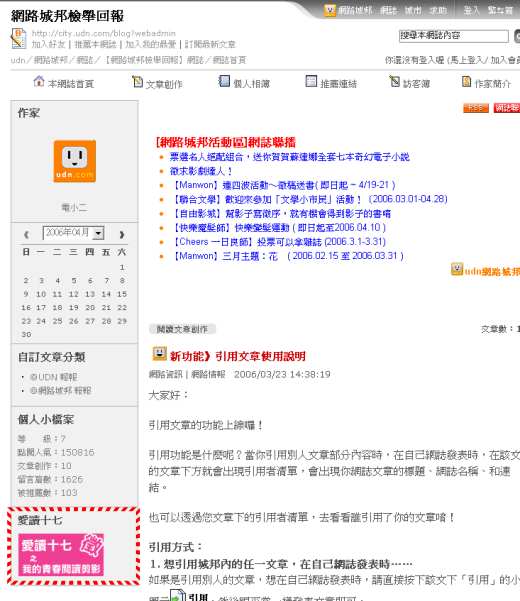Screen dimensions: 520x601
Task: Open the ◎UDN 報報 category
Action: pos(54,377)
